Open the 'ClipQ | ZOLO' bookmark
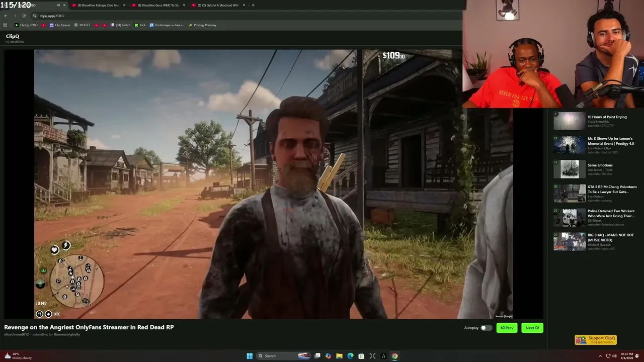644x362 pixels. (26, 25)
